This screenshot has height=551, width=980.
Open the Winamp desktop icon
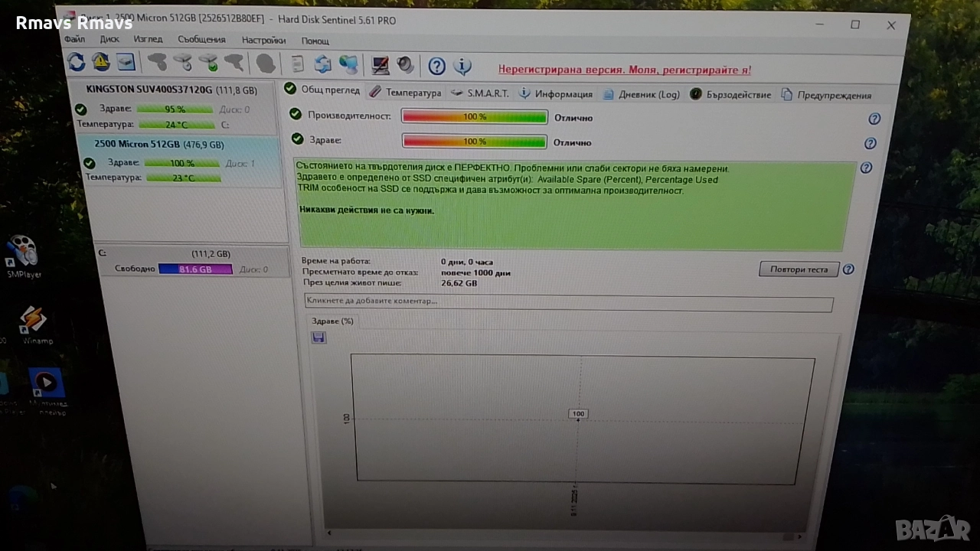pos(35,325)
